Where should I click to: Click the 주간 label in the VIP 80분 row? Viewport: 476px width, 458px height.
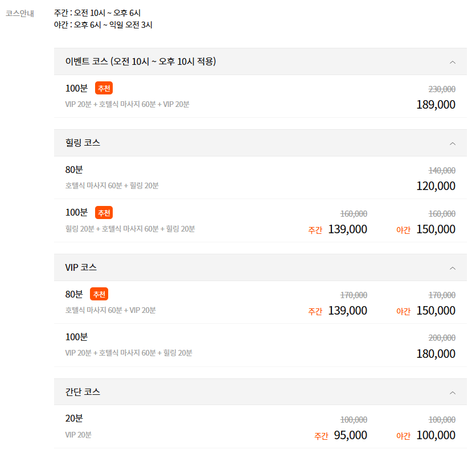[x=315, y=311]
